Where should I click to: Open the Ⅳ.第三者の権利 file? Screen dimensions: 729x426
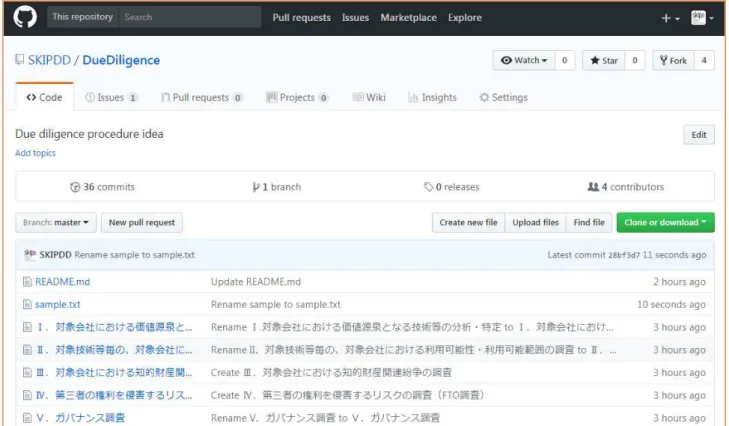tap(114, 395)
